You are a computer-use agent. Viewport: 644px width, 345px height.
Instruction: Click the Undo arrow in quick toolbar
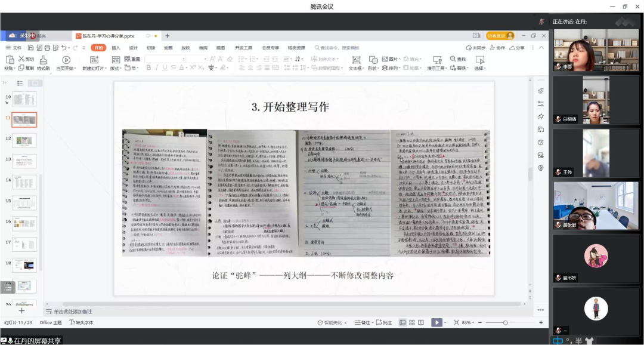(63, 48)
